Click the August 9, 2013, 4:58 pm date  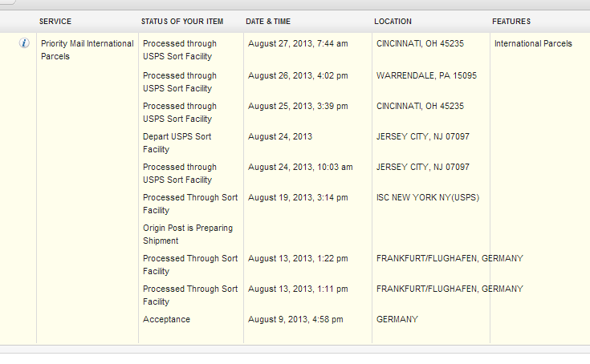295,319
